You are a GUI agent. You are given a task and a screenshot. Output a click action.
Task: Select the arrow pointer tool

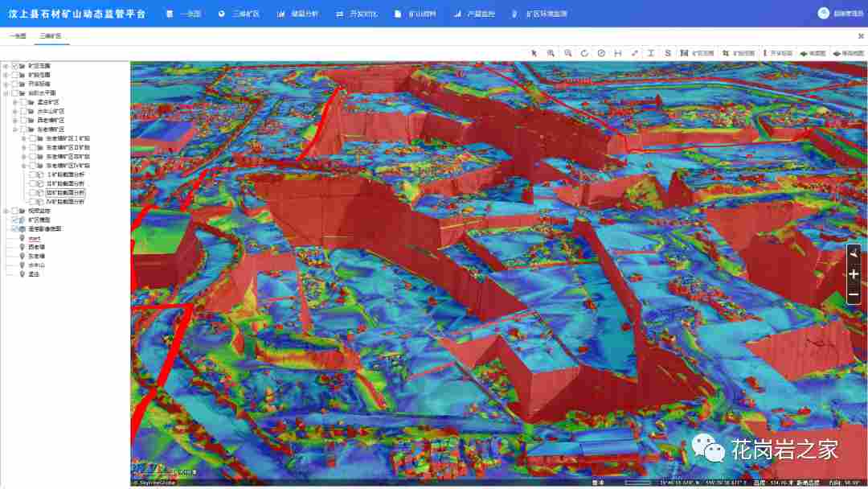coord(534,53)
